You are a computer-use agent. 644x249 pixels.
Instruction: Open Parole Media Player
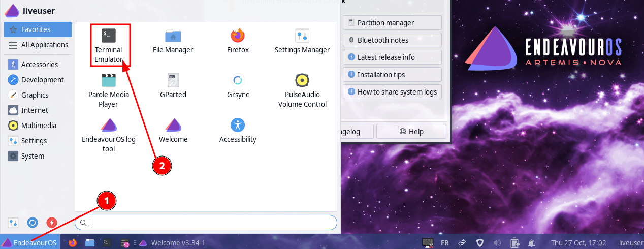tap(109, 89)
